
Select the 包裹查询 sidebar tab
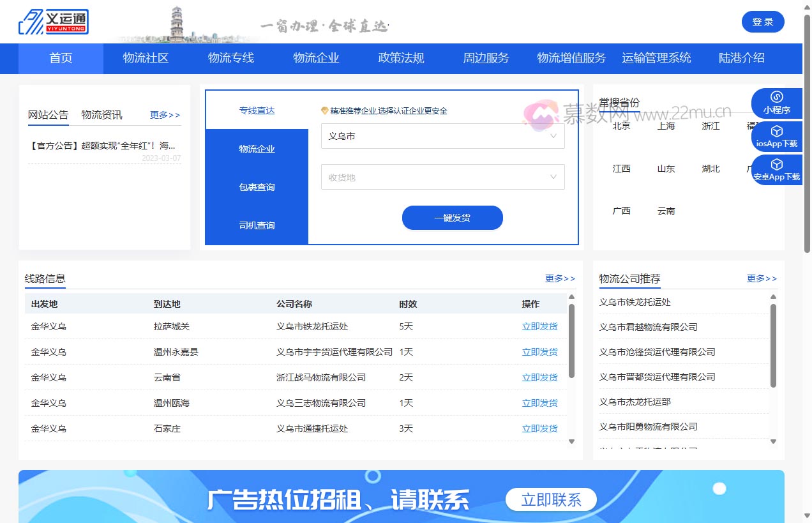click(x=256, y=187)
